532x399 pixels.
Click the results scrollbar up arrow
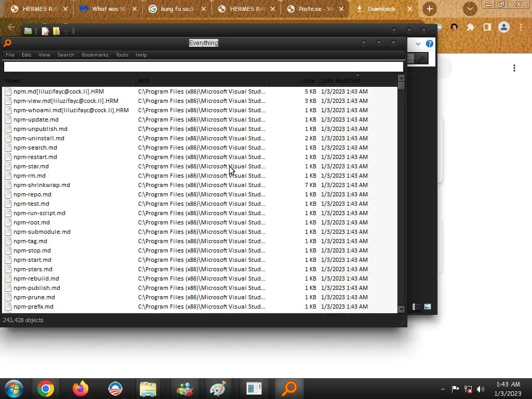coord(401,78)
